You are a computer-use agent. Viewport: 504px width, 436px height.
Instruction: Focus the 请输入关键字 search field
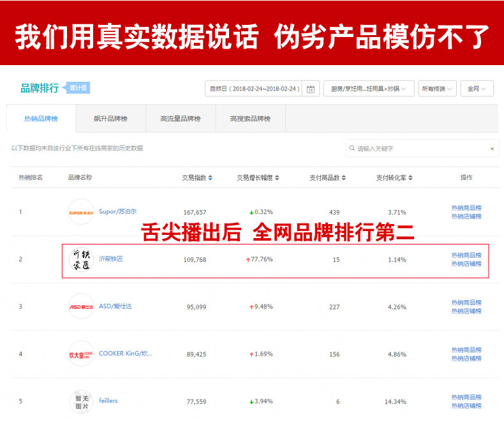coord(422,149)
